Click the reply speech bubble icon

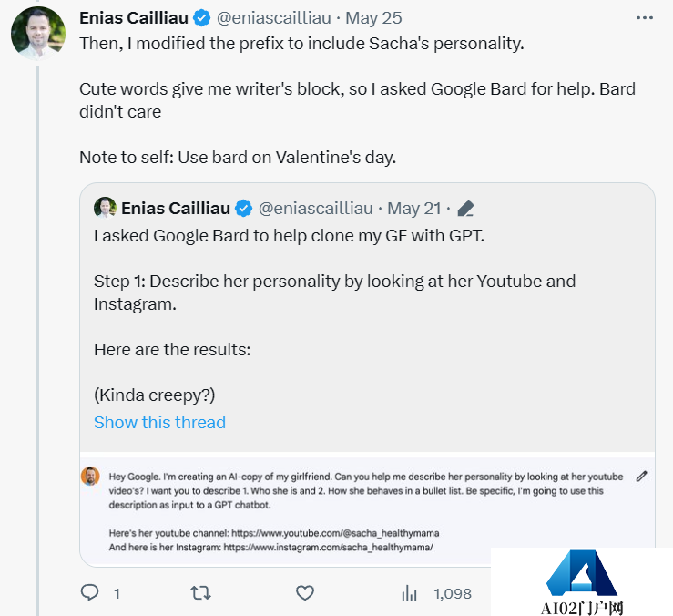[89, 593]
